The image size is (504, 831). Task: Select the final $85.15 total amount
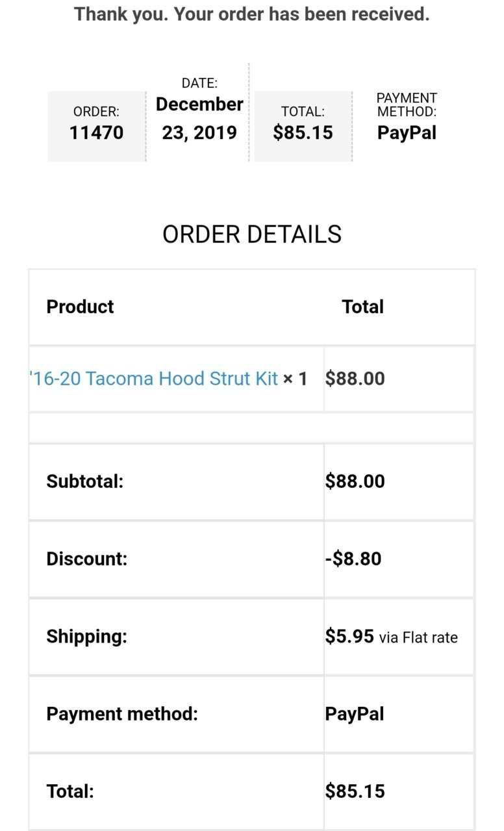[355, 791]
